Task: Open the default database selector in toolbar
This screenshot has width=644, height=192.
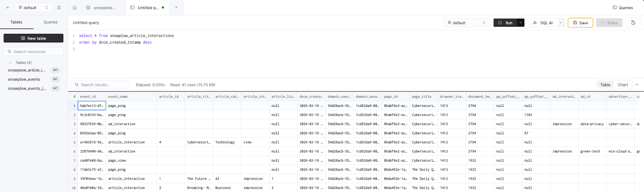Action: [x=466, y=23]
